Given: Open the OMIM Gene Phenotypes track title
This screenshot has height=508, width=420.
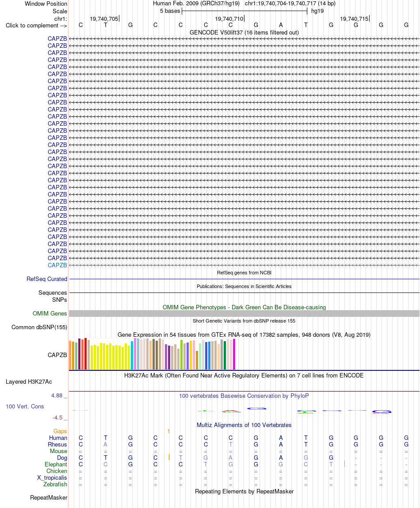Looking at the screenshot, I should (x=244, y=307).
